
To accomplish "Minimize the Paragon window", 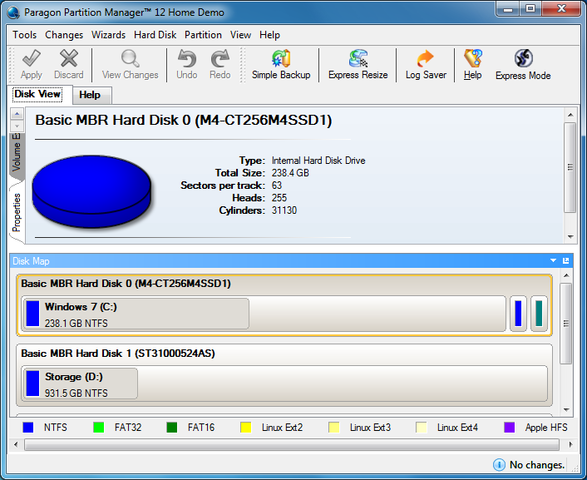I will tap(508, 9).
